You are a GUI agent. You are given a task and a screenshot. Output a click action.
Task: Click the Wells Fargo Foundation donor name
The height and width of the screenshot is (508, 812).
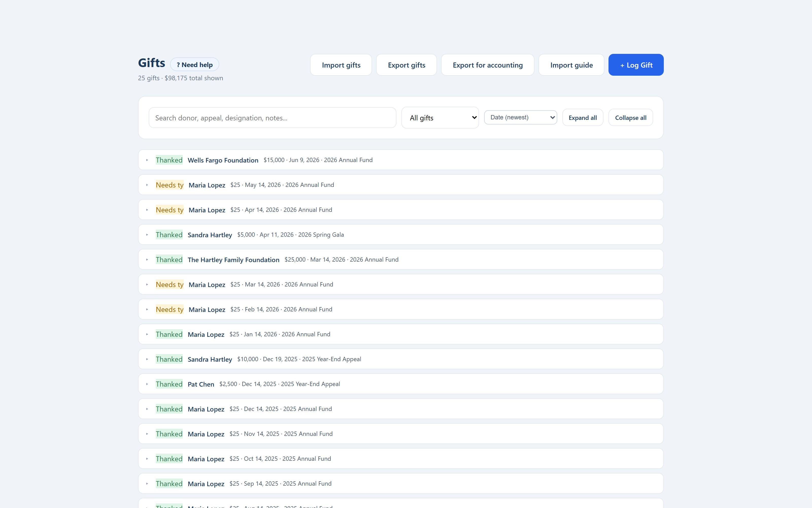pos(223,160)
